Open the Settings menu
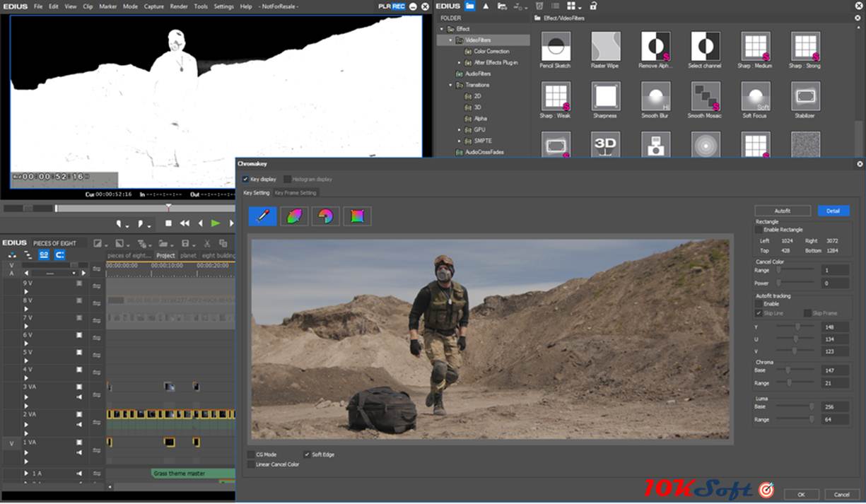This screenshot has width=866, height=504. tap(223, 6)
